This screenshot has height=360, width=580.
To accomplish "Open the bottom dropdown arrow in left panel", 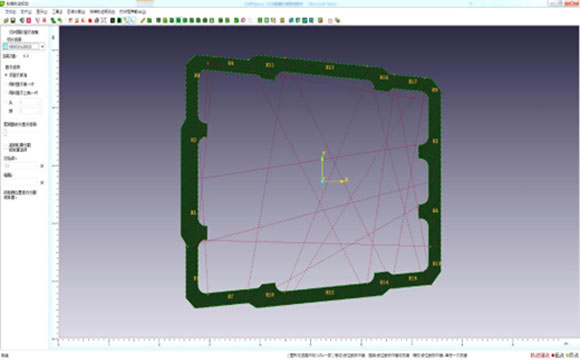I will pyautogui.click(x=42, y=182).
